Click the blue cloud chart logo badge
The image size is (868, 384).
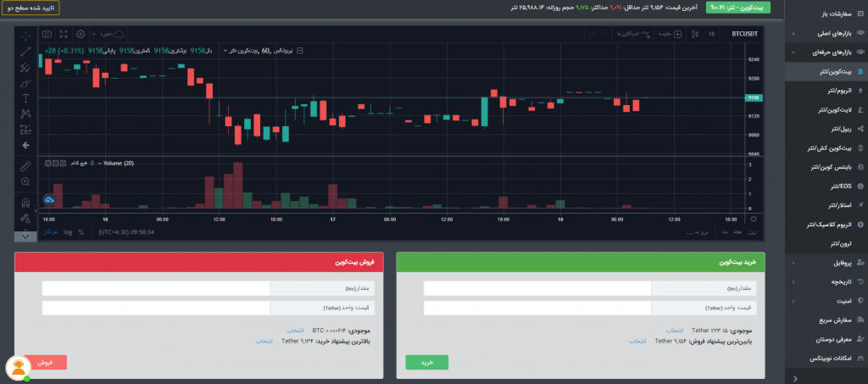coord(49,200)
